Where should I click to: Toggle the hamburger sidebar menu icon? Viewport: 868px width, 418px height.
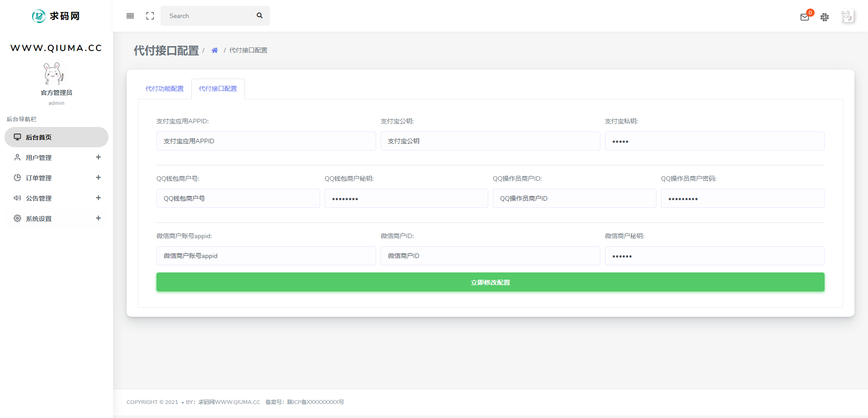(130, 16)
